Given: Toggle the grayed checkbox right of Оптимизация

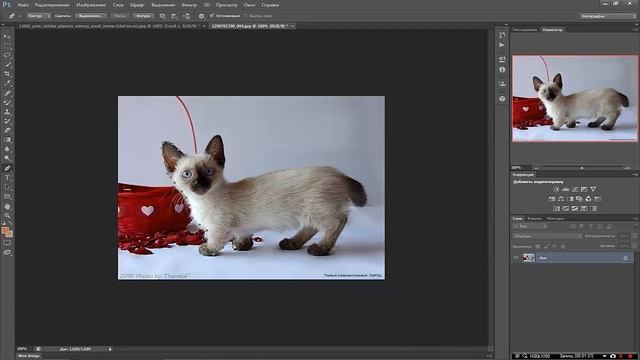Looking at the screenshot, I should (x=246, y=16).
